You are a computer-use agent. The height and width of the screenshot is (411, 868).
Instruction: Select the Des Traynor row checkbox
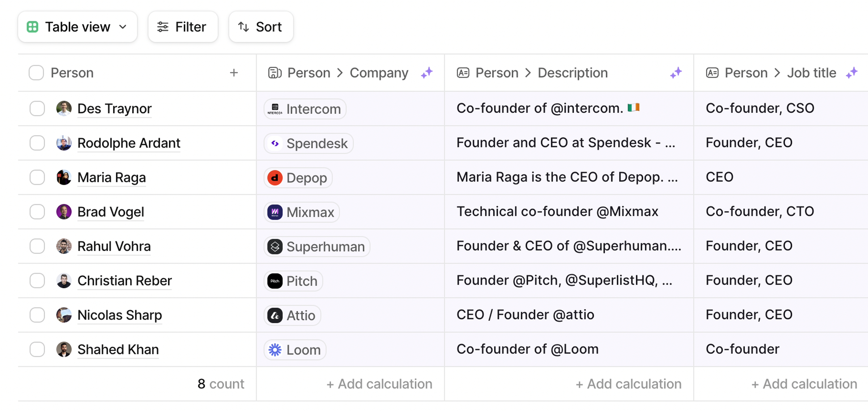37,109
